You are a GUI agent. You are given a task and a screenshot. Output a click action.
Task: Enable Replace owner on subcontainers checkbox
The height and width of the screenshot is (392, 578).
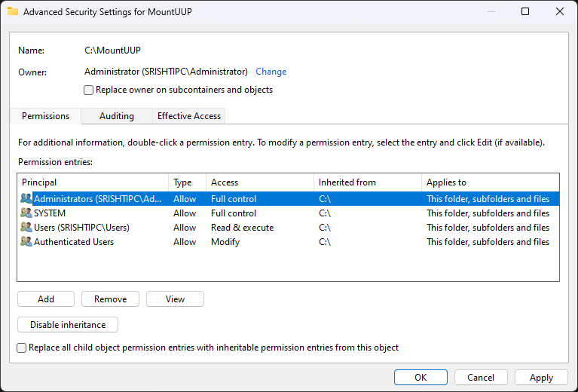tap(89, 90)
